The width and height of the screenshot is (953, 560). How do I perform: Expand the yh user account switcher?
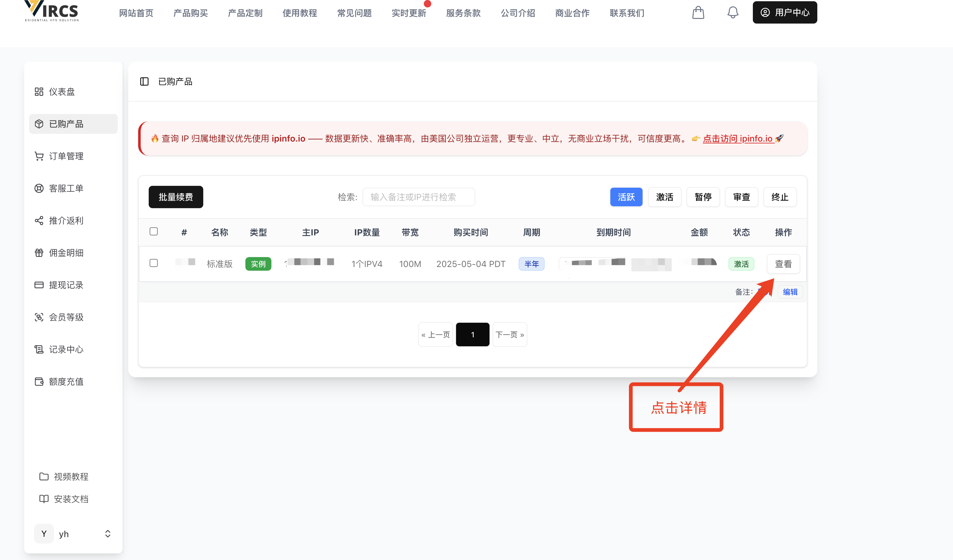(x=108, y=534)
